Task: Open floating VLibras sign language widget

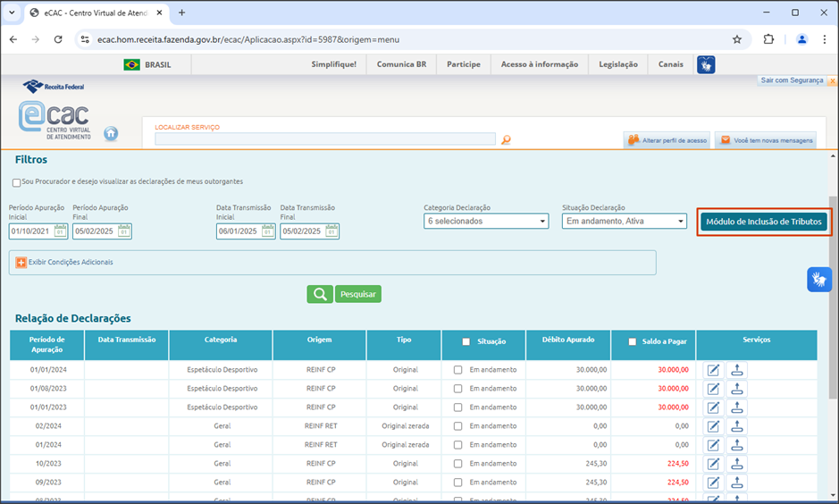Action: tap(819, 280)
